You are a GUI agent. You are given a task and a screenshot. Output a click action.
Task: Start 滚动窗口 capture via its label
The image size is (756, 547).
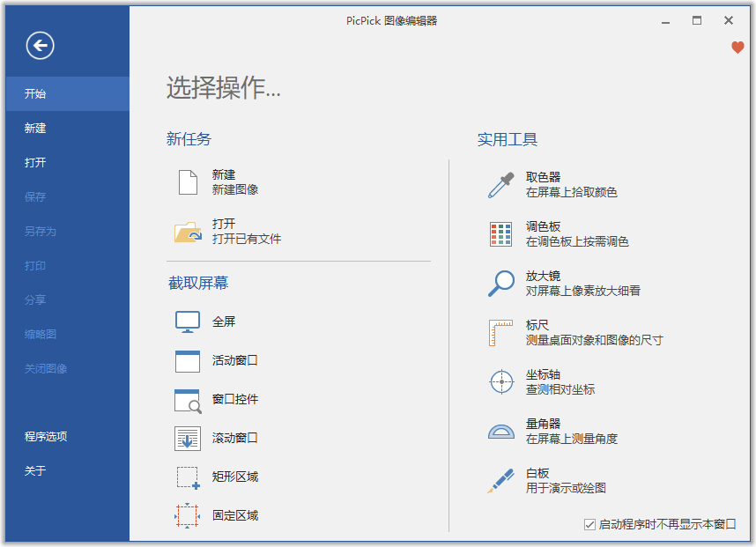pos(235,438)
